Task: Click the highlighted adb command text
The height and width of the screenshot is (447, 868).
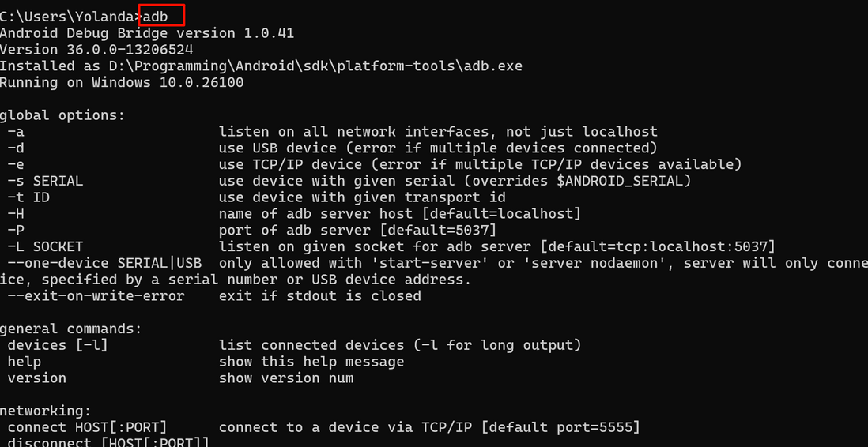Action: (156, 16)
